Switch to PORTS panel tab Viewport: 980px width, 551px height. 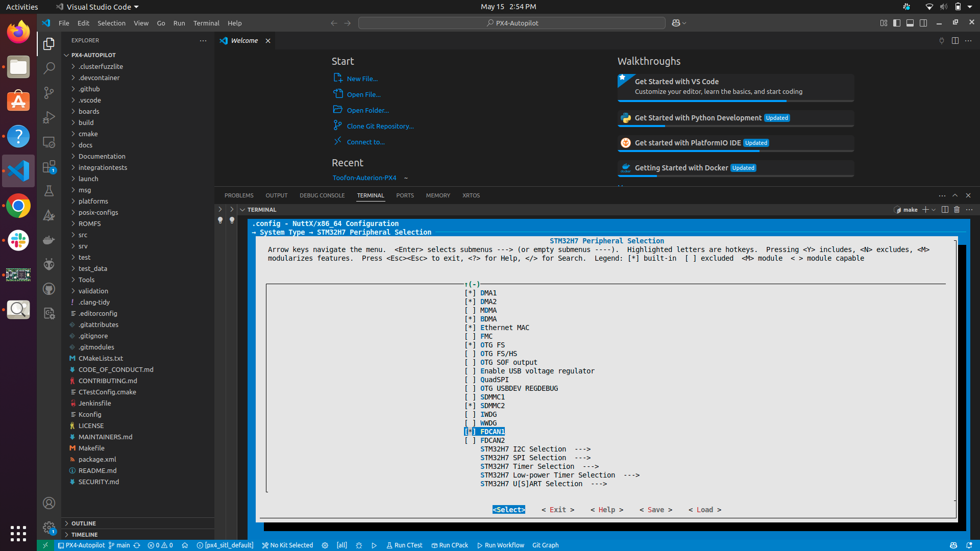point(405,195)
